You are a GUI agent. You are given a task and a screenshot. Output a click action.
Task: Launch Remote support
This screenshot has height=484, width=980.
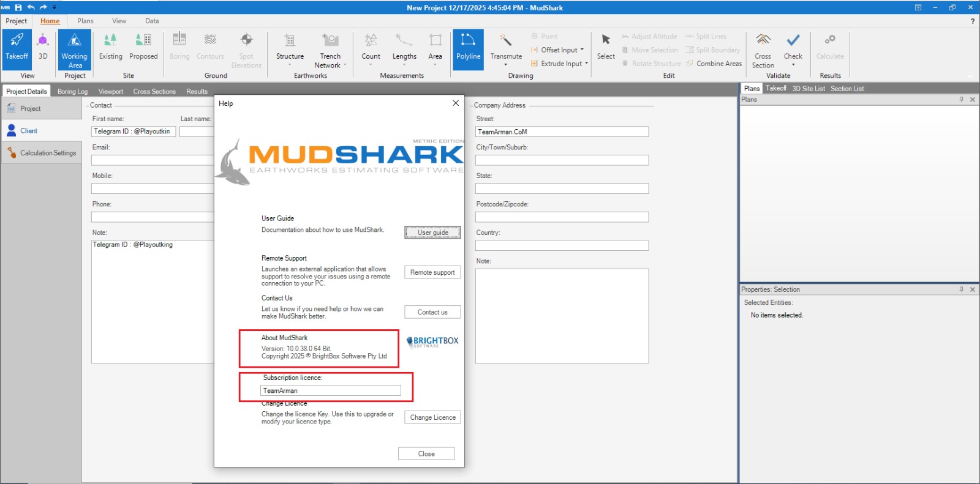(432, 272)
